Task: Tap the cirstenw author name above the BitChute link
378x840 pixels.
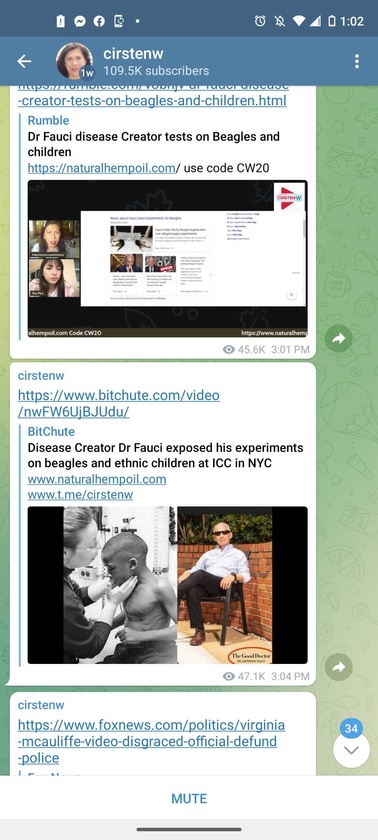Action: click(41, 376)
